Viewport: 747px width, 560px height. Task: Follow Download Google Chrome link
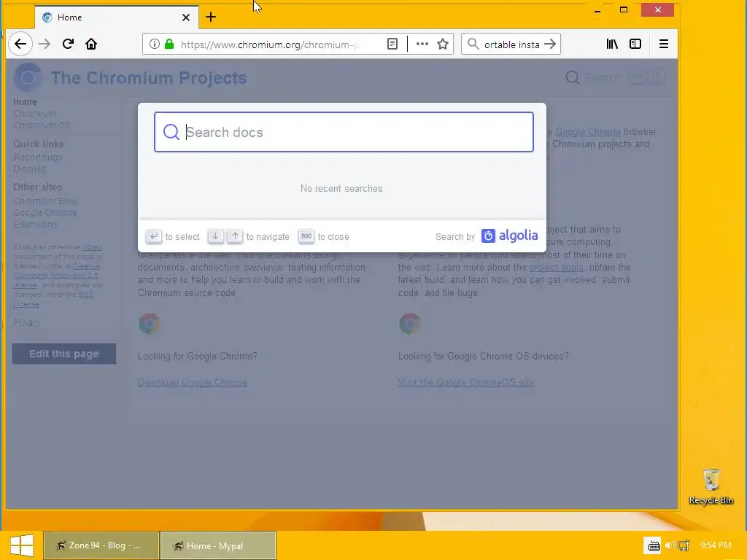(x=193, y=382)
